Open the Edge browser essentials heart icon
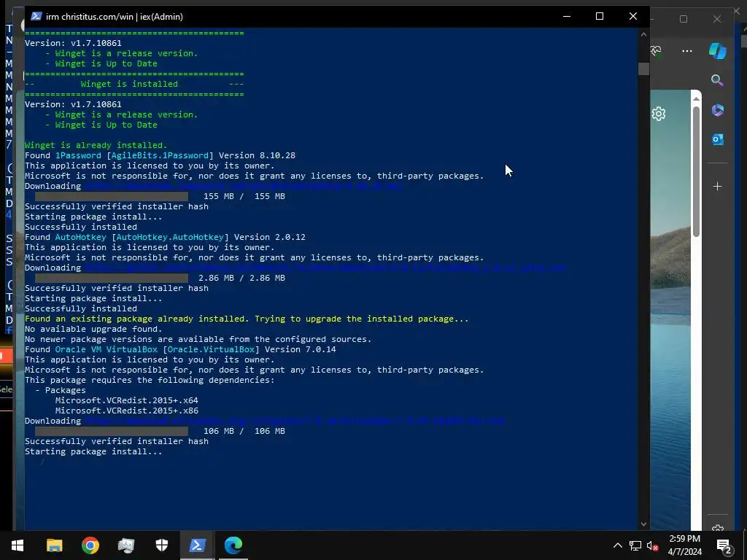This screenshot has height=560, width=747. click(x=656, y=51)
